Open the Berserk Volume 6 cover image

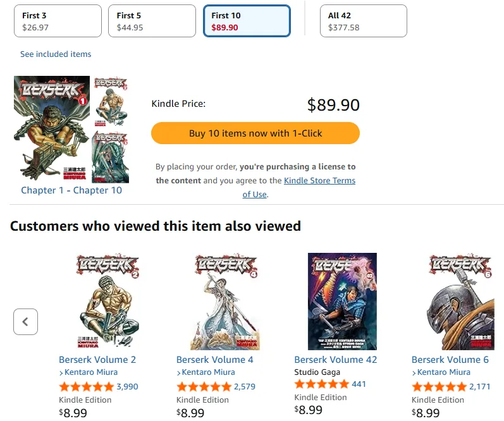[x=460, y=302]
